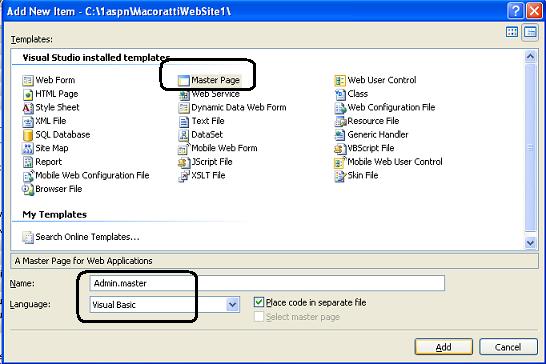Select the Mobile Web Configuration File icon
The height and width of the screenshot is (364, 546).
click(x=28, y=176)
